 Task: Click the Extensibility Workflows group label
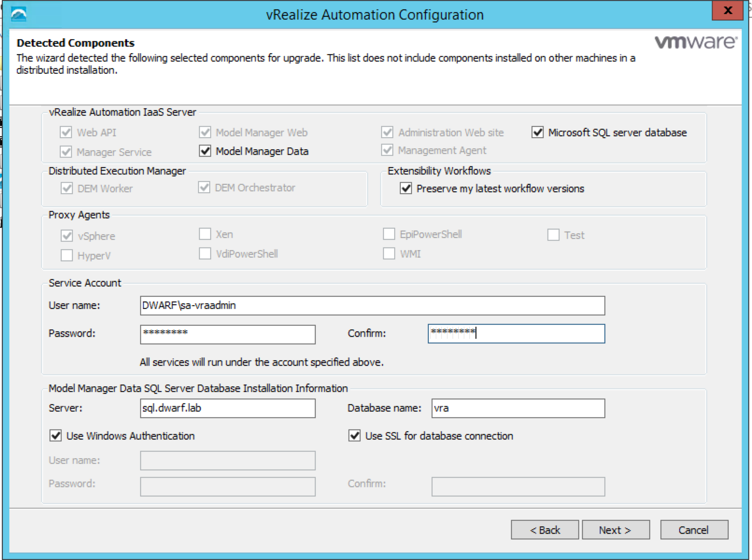tap(439, 171)
